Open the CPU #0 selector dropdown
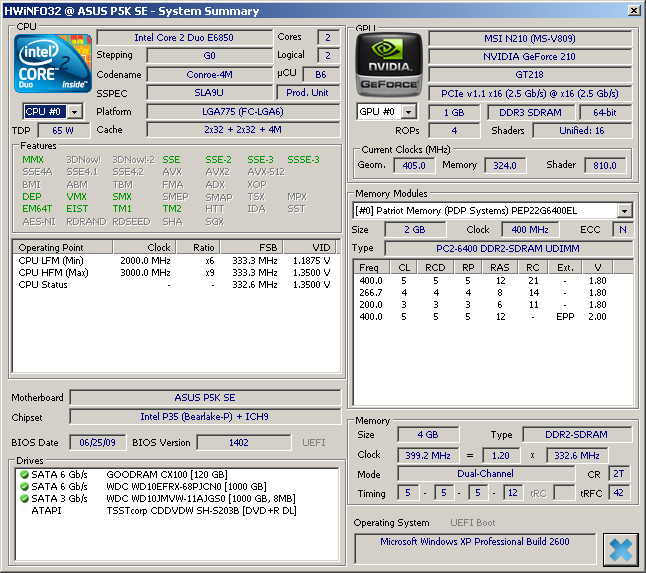Screen dimensions: 646x573 (x=75, y=112)
